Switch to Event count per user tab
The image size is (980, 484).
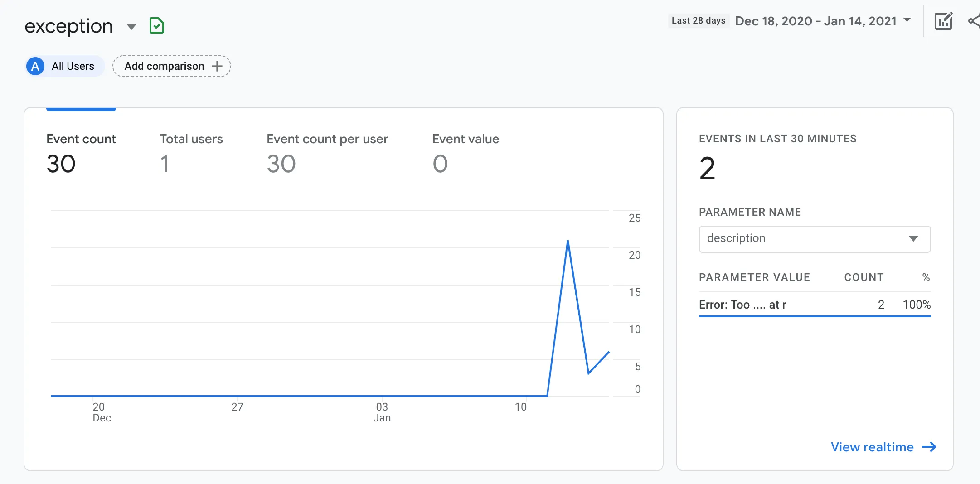(x=327, y=153)
